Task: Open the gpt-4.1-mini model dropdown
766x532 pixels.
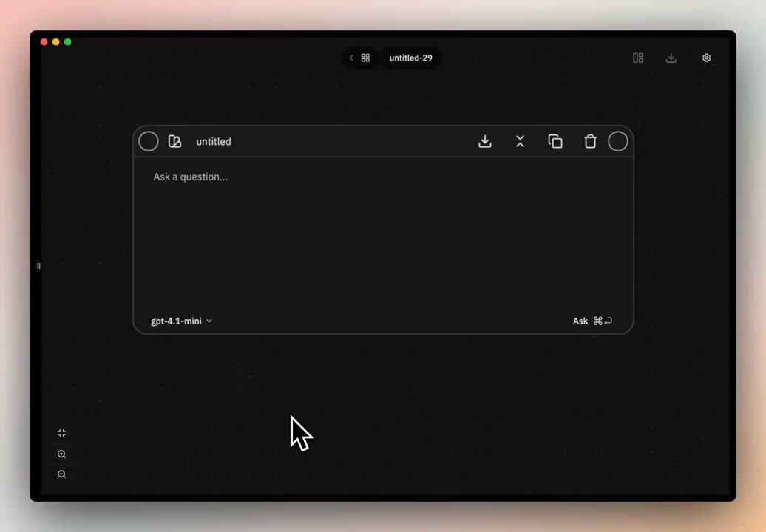Action: 181,321
